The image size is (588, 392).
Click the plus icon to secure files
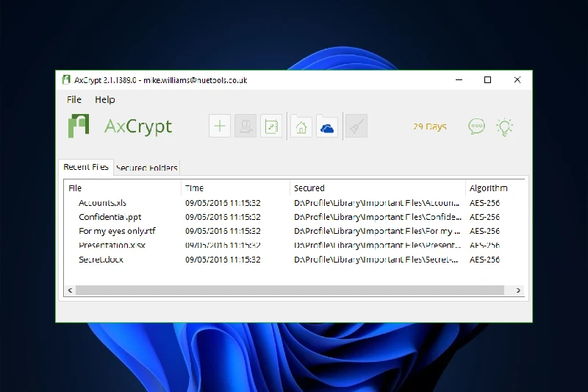coord(219,126)
